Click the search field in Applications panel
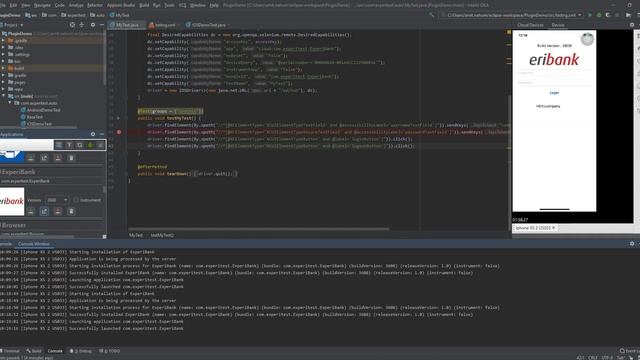Viewport: 640px width, 360px height. [x=27, y=145]
